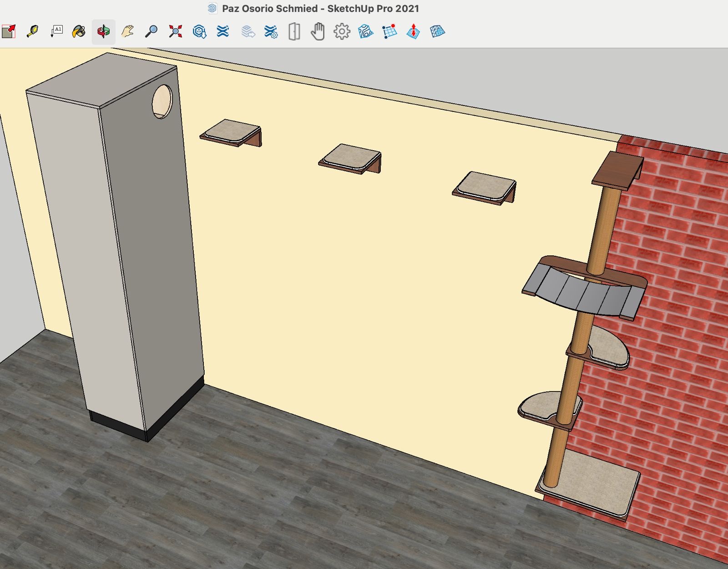Image resolution: width=728 pixels, height=569 pixels.
Task: Click the round hole in the cabinet
Action: tap(162, 102)
